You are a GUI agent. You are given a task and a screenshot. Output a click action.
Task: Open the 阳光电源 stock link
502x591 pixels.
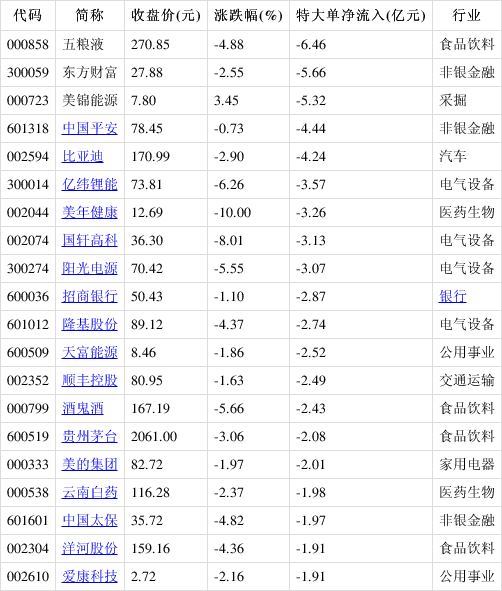pos(90,268)
